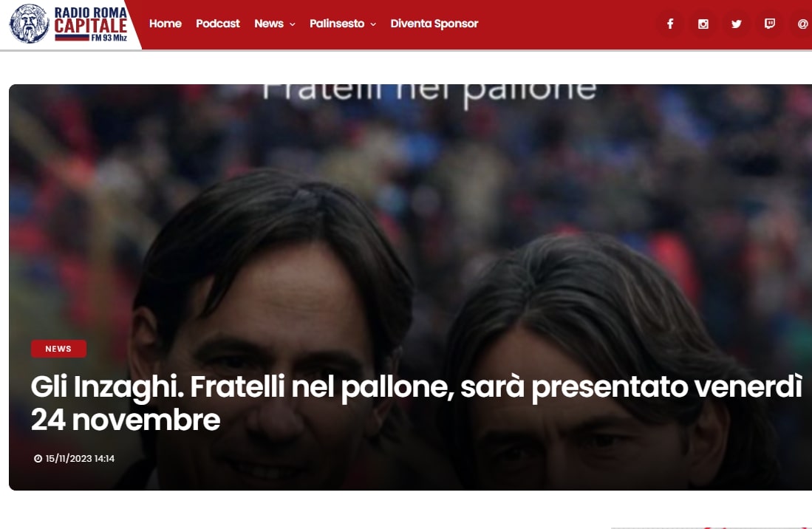Click the 15/11/2023 14:14 publication date
This screenshot has width=812, height=529.
[80, 459]
